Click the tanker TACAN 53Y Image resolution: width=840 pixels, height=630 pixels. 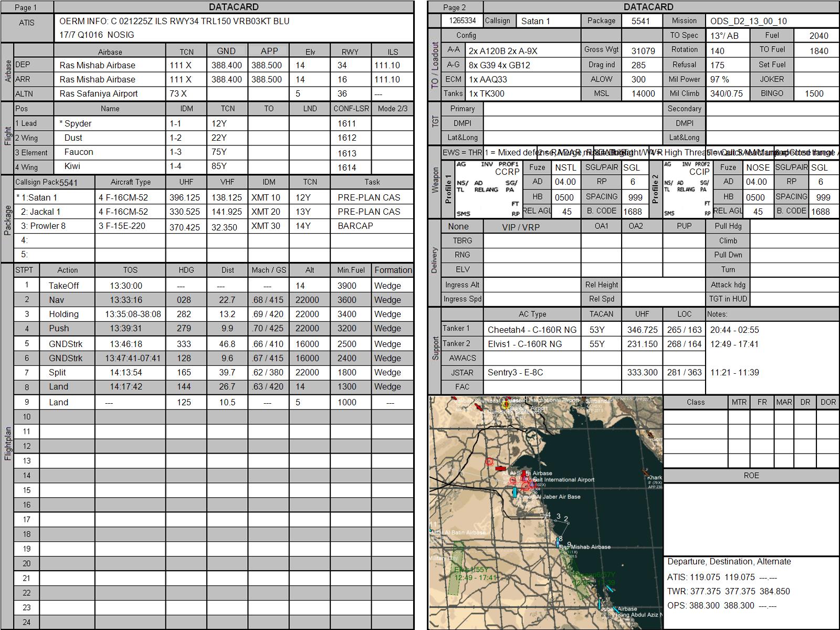point(597,330)
